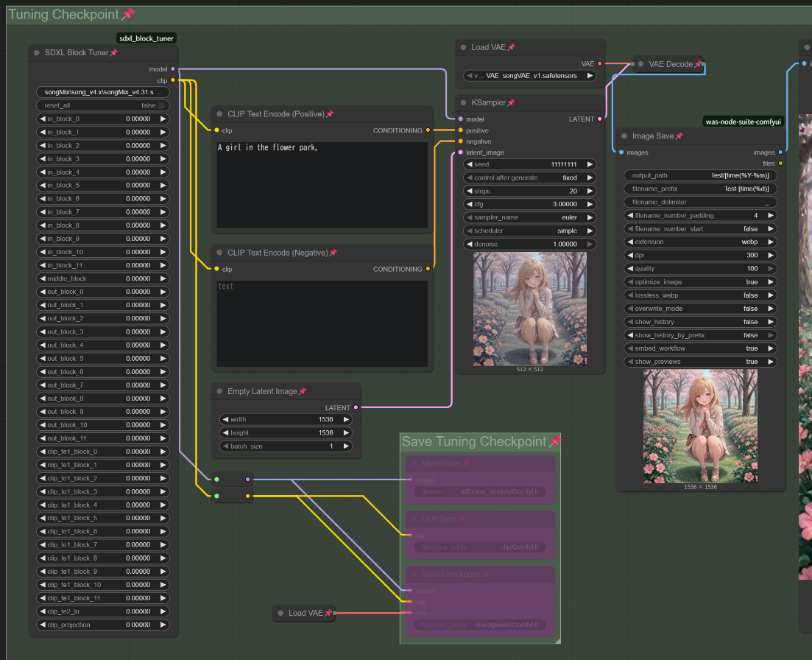This screenshot has width=812, height=660.
Task: Click the clip output port on SDXL Block Tuner
Action: tap(172, 80)
